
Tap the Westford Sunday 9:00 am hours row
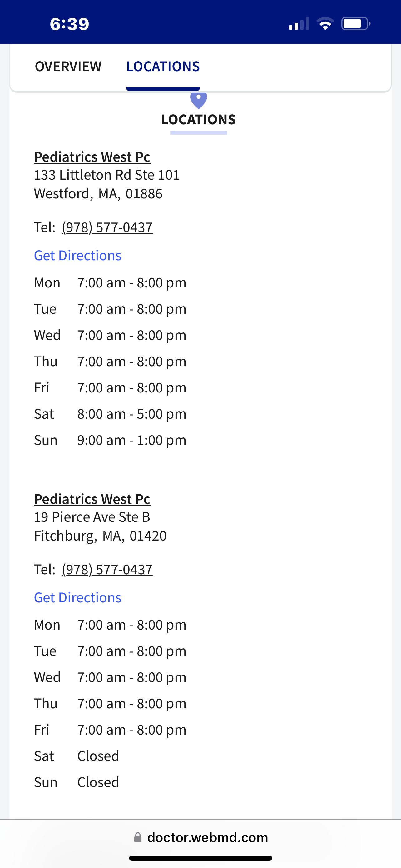110,440
